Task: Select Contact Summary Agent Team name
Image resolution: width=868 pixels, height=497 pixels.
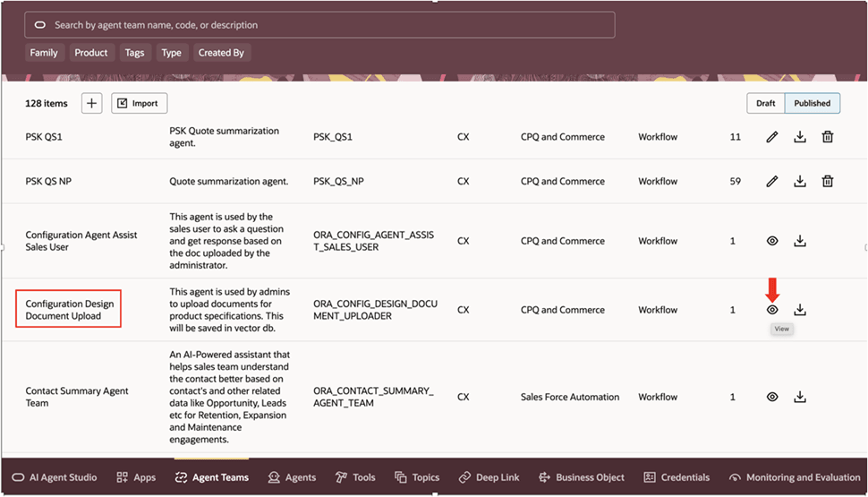Action: tap(77, 397)
